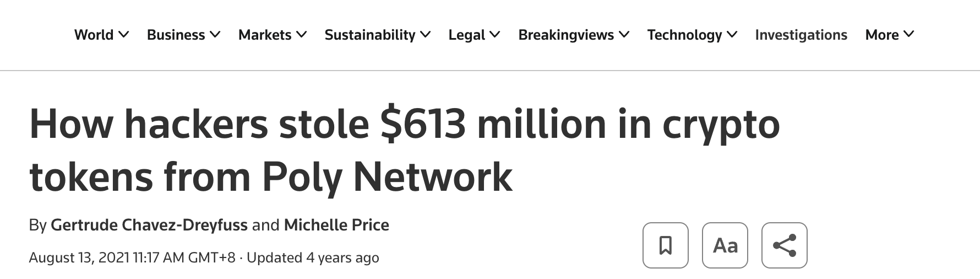Go to the Investigations section
Viewport: 980px width, 279px height.
click(x=801, y=35)
